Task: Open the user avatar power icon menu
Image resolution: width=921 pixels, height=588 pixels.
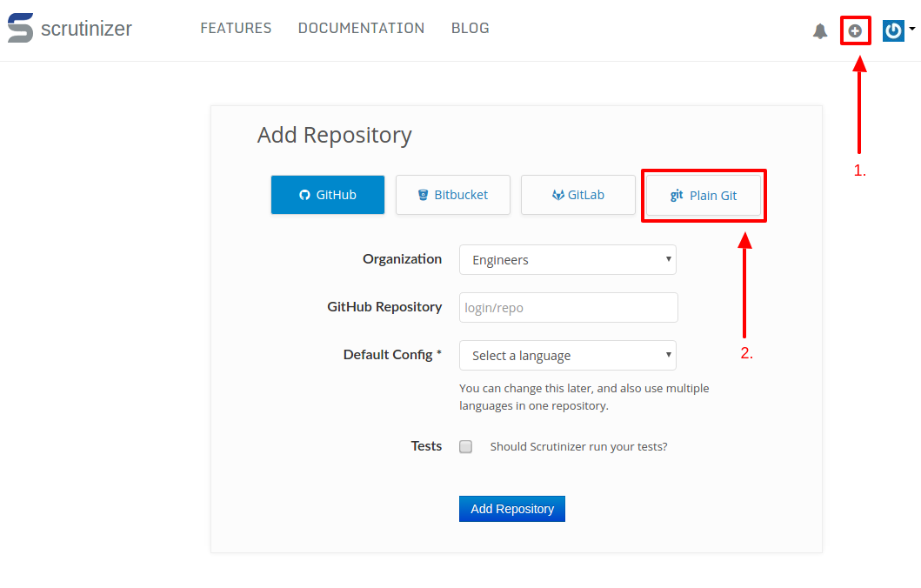Action: pyautogui.click(x=893, y=30)
